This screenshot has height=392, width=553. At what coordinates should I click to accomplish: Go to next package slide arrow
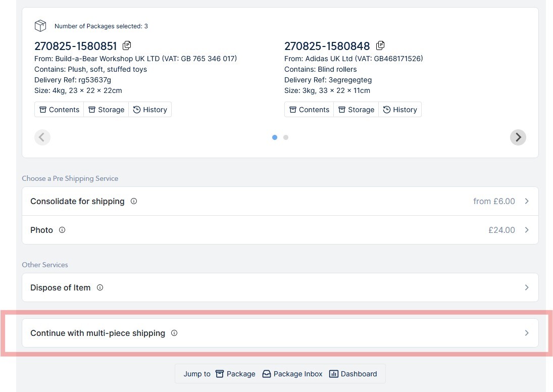518,137
